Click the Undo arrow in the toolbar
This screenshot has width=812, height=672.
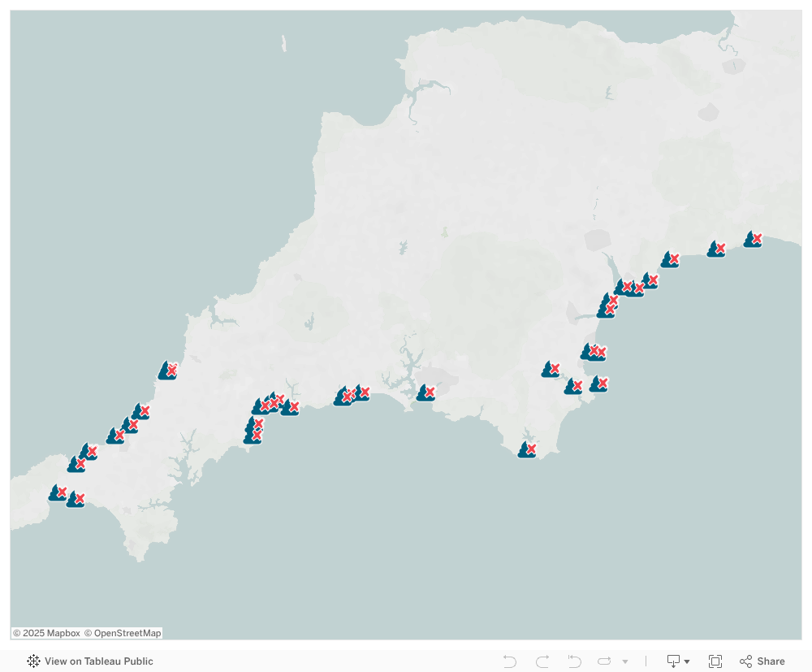coord(510,661)
